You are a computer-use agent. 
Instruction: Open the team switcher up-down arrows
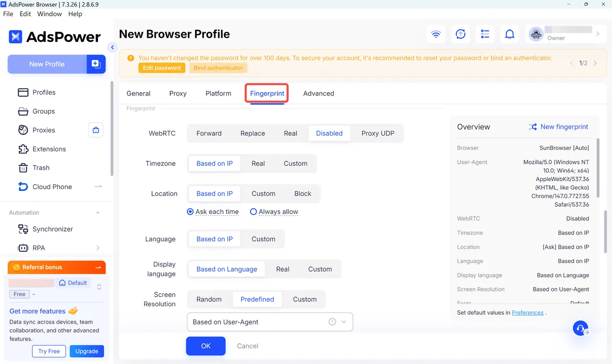(99, 287)
